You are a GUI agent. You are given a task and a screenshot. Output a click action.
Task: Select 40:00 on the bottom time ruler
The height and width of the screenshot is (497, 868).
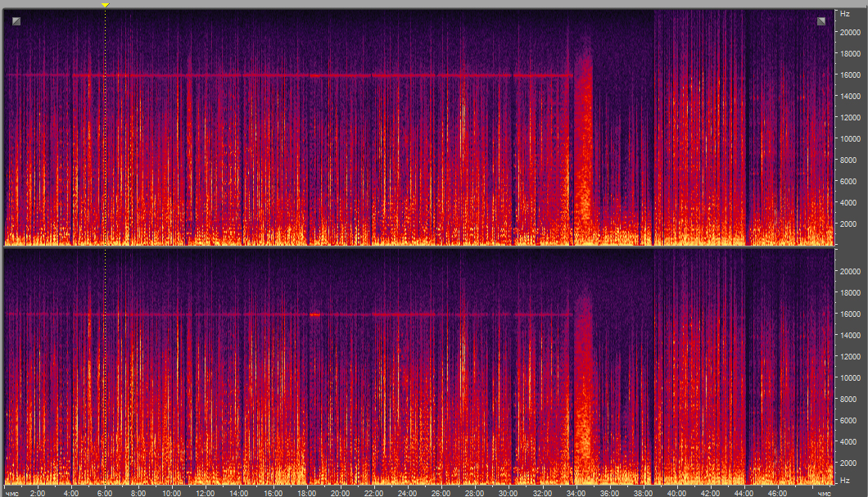point(676,493)
